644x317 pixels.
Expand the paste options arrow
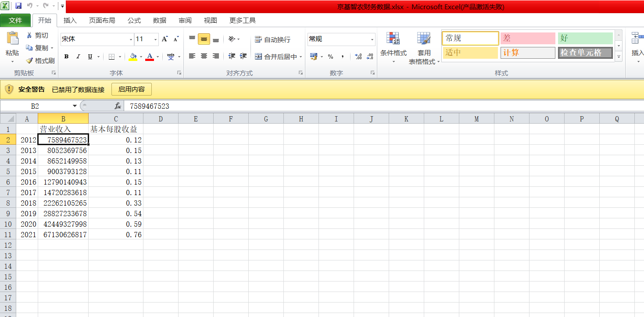pyautogui.click(x=12, y=61)
